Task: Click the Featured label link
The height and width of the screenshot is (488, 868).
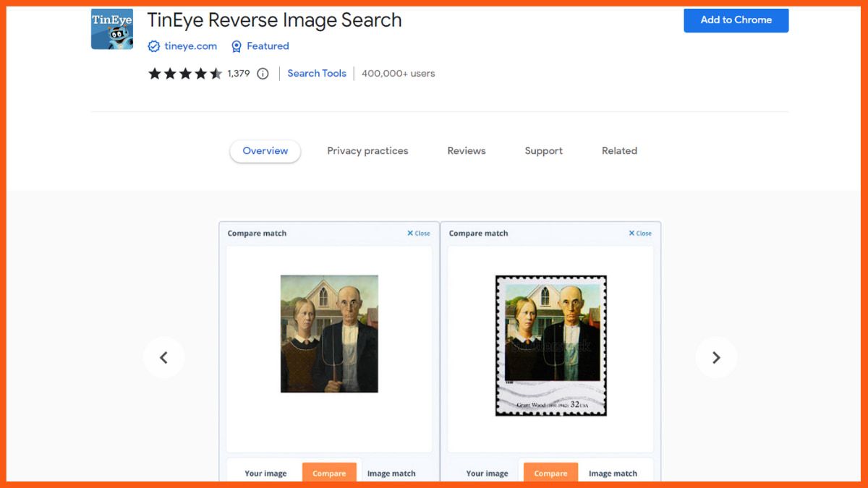Action: pos(268,46)
